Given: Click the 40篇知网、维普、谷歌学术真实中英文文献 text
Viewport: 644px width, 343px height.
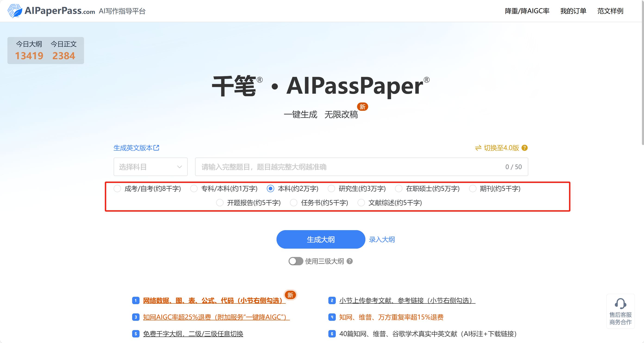Looking at the screenshot, I should pos(428,334).
